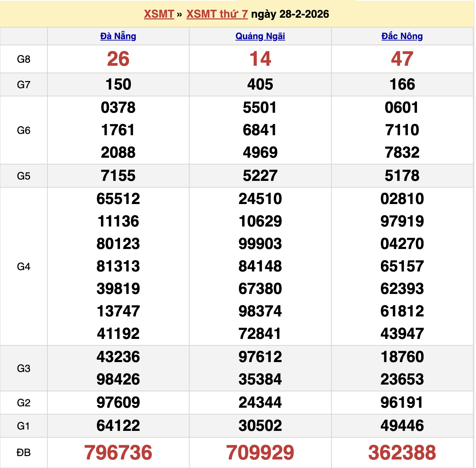Click the G4 result 65512
This screenshot has width=476, height=468.
(118, 199)
